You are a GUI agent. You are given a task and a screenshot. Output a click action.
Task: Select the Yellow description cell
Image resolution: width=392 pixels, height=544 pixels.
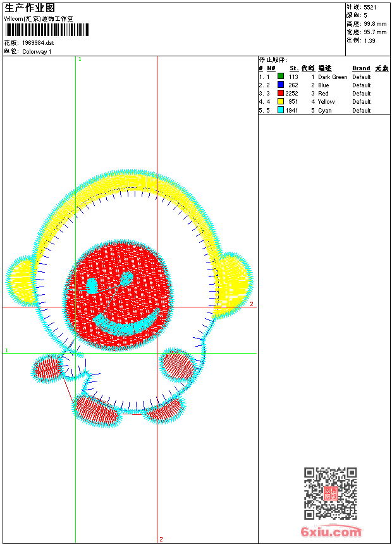tap(326, 102)
